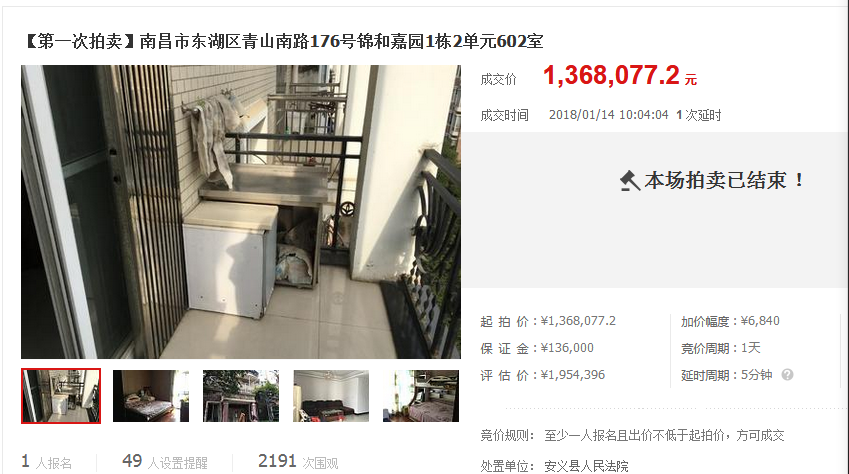This screenshot has width=849, height=474.
Task: Click the 1 人报名 registrant count
Action: click(47, 462)
